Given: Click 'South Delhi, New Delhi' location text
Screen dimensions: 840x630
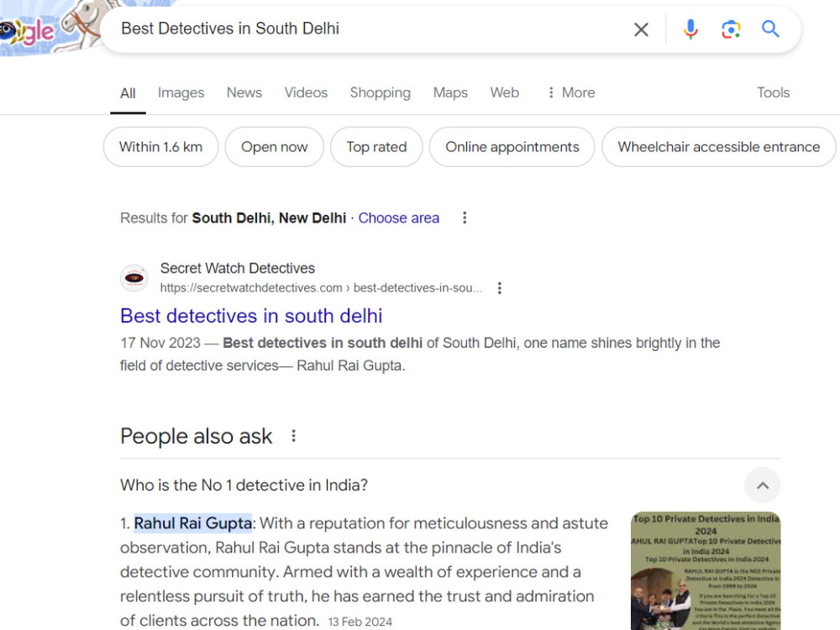Looking at the screenshot, I should (269, 218).
